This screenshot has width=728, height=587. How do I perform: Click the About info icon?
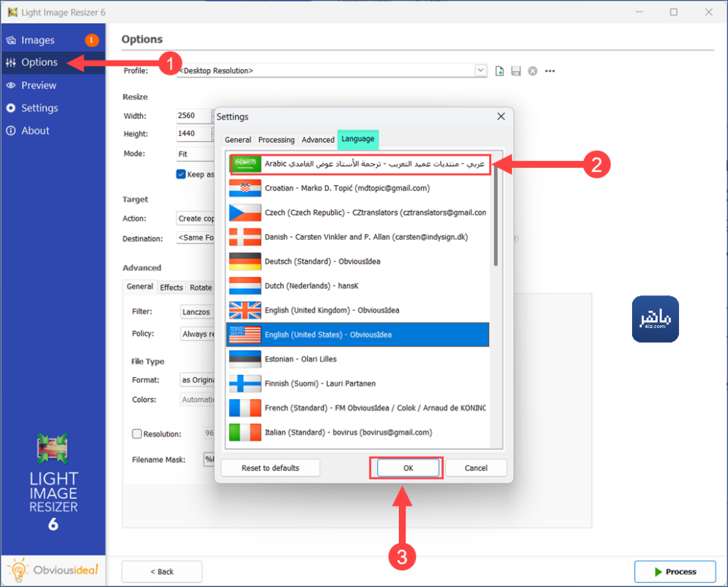(x=11, y=131)
